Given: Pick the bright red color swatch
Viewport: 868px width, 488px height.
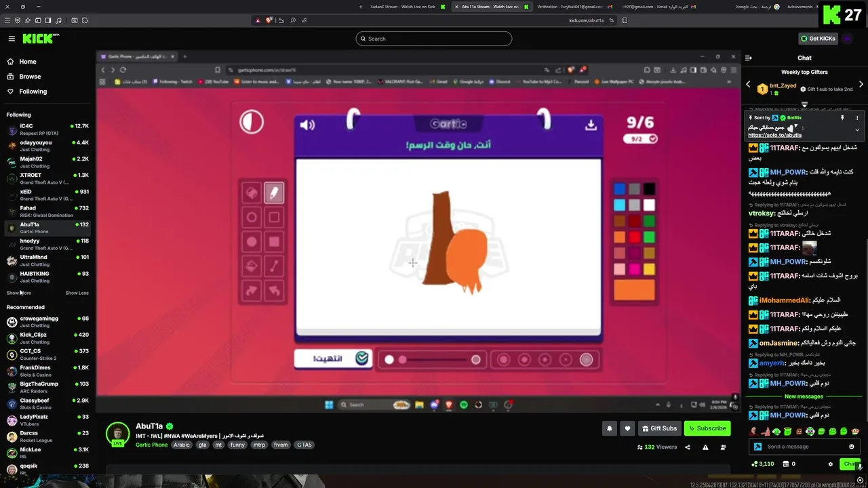Looking at the screenshot, I should [x=635, y=237].
